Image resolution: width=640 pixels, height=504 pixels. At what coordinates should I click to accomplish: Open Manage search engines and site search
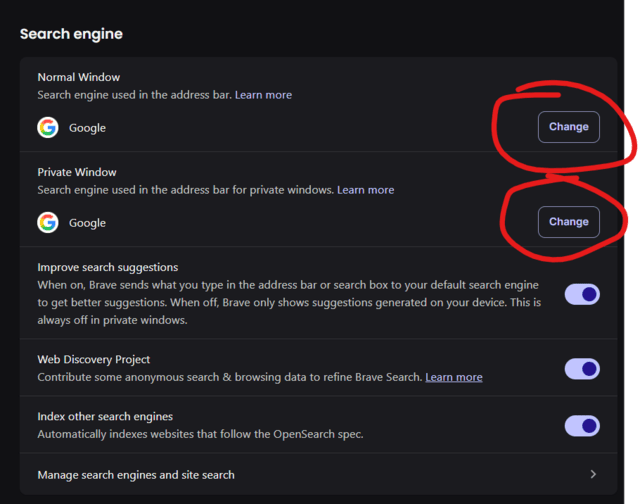318,474
